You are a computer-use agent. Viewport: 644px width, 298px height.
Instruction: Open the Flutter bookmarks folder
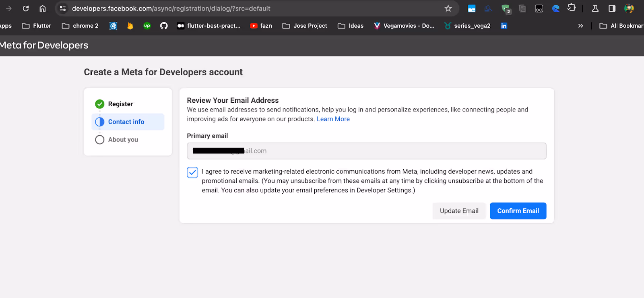[x=37, y=26]
